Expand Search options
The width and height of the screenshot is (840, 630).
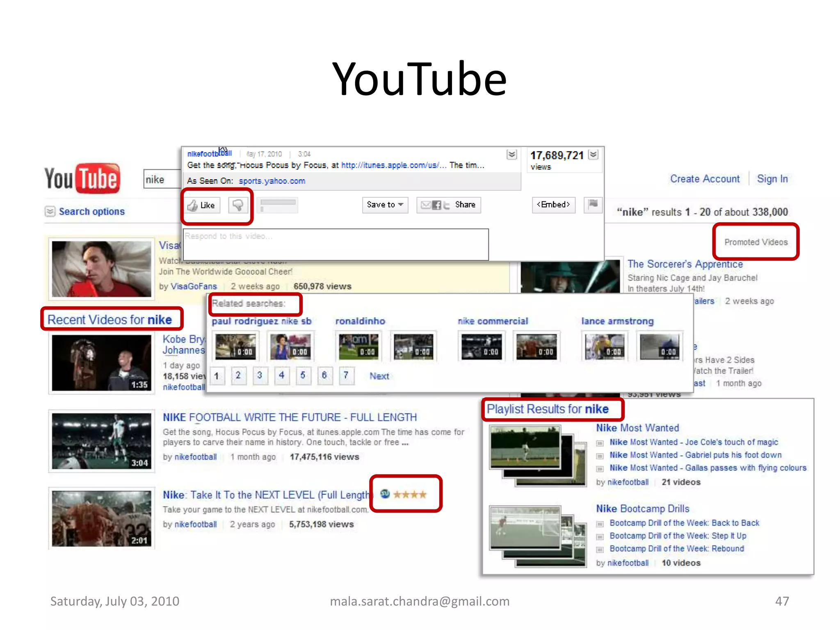click(85, 212)
